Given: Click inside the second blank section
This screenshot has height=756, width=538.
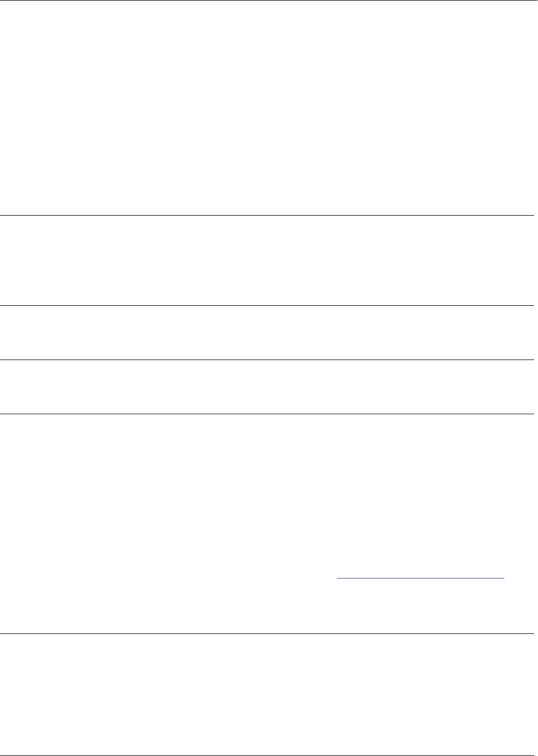Looking at the screenshot, I should [266, 260].
